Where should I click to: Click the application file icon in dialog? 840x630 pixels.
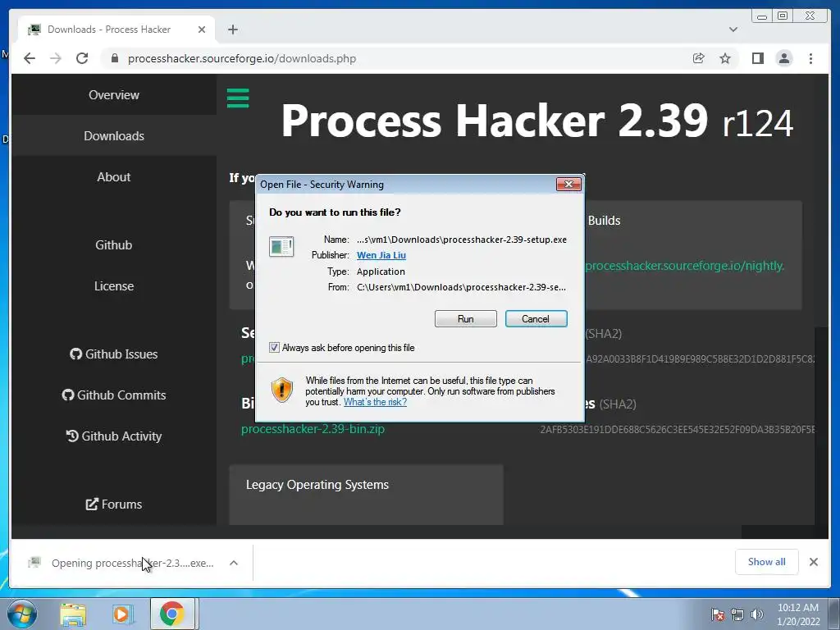(281, 246)
